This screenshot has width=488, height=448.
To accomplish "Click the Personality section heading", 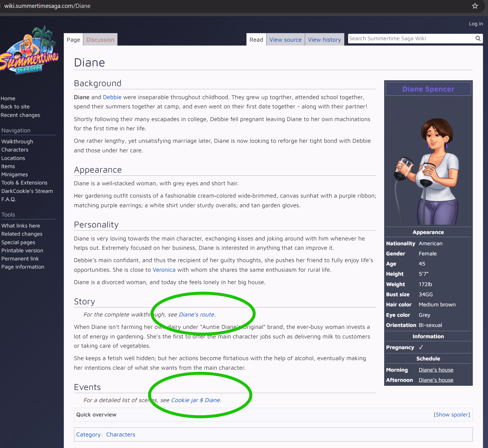I will (x=96, y=225).
